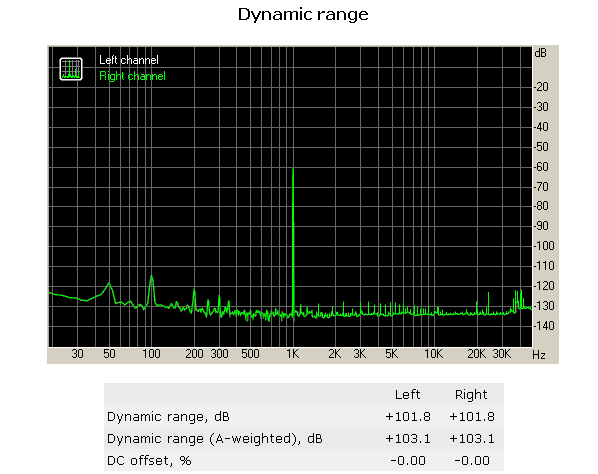The height and width of the screenshot is (474, 598).
Task: Select the Left channel legend label
Action: [x=129, y=60]
